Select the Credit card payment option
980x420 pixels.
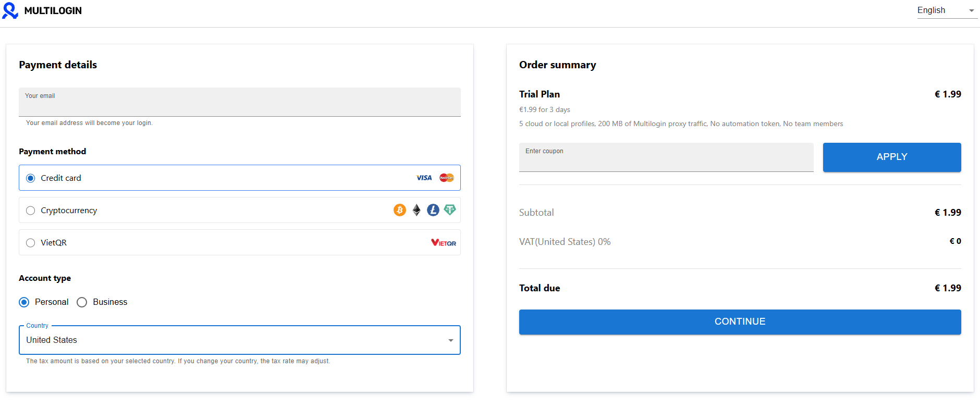pos(31,178)
